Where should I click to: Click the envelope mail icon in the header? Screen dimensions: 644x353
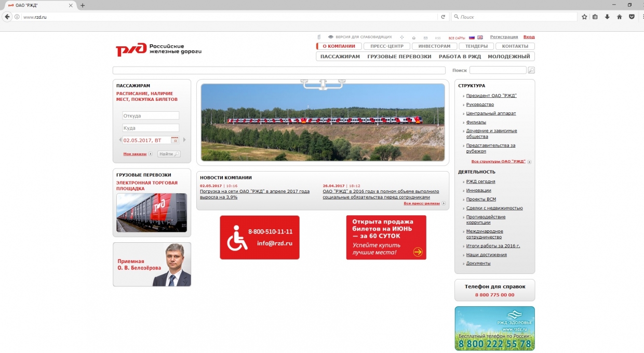point(425,37)
